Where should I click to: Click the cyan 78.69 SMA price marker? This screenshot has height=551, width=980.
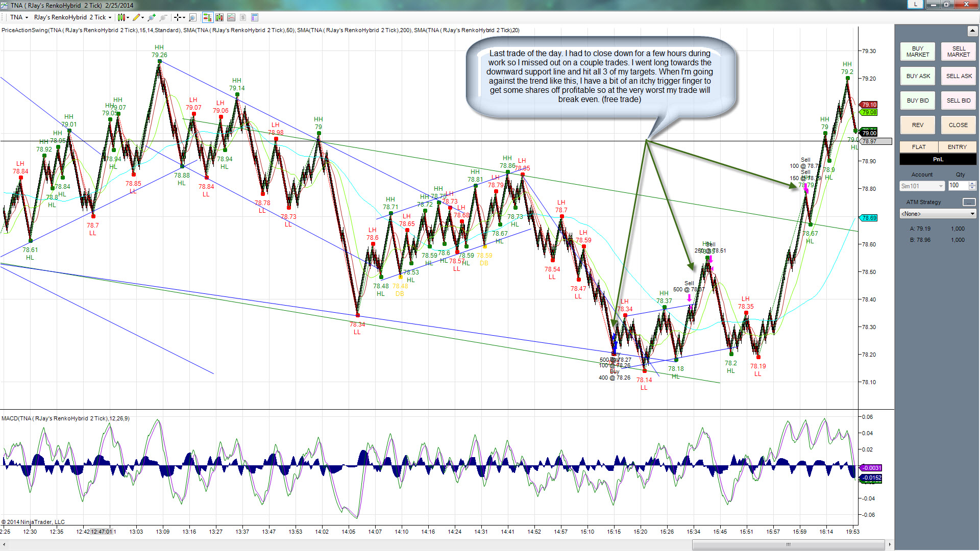pos(869,218)
